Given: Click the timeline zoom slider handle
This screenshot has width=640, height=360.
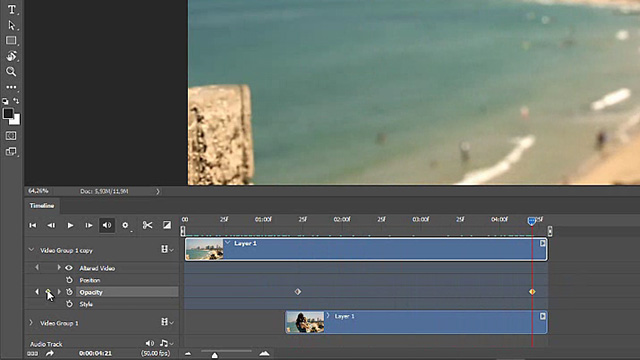Looking at the screenshot, I should pos(215,356).
